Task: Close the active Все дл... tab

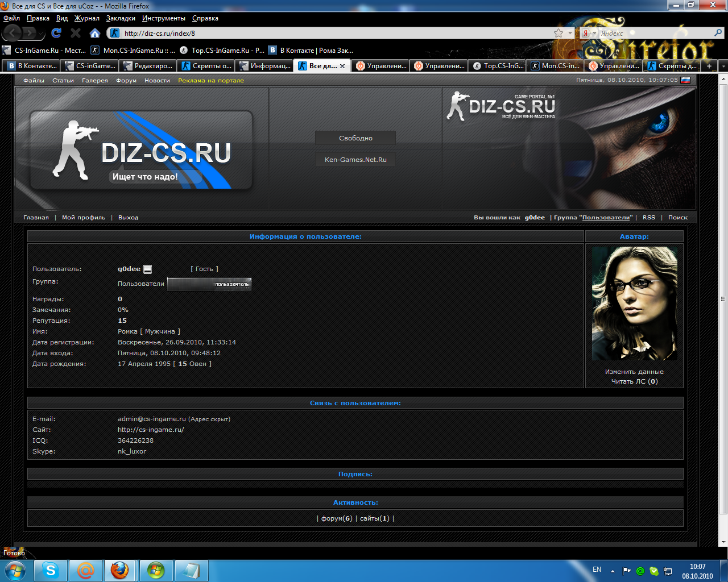Action: [342, 66]
